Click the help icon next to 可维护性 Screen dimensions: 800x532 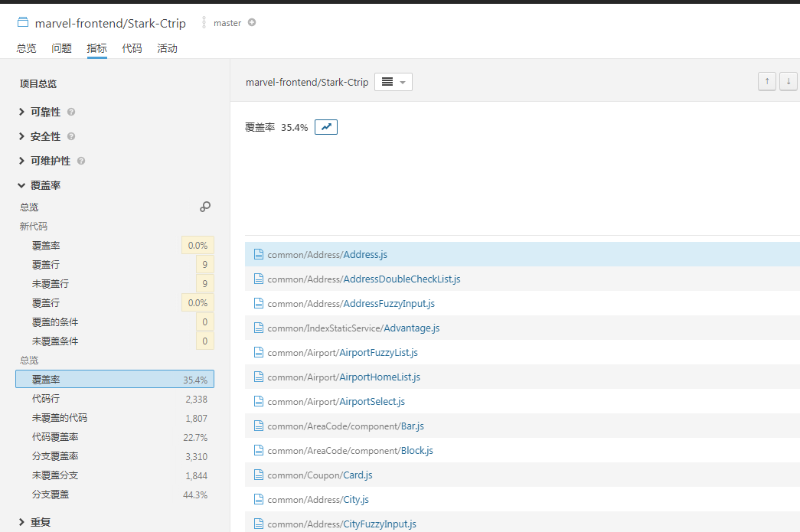tap(81, 162)
